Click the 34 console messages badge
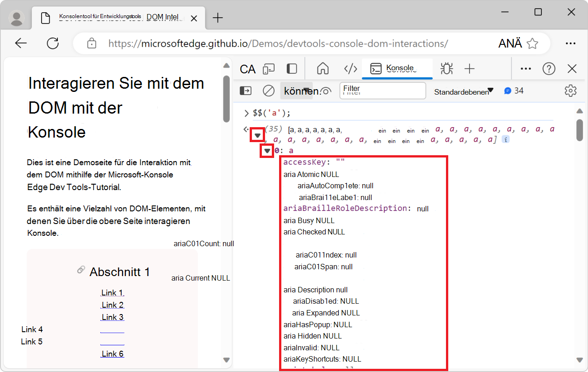 pyautogui.click(x=514, y=91)
